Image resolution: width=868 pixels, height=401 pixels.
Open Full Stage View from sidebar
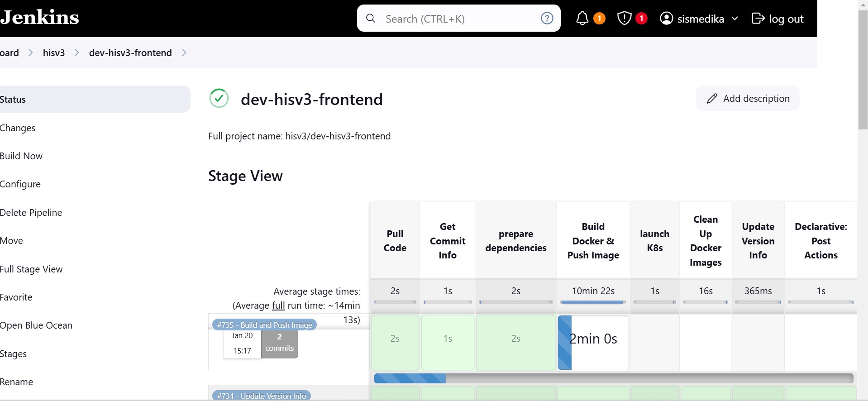[31, 269]
